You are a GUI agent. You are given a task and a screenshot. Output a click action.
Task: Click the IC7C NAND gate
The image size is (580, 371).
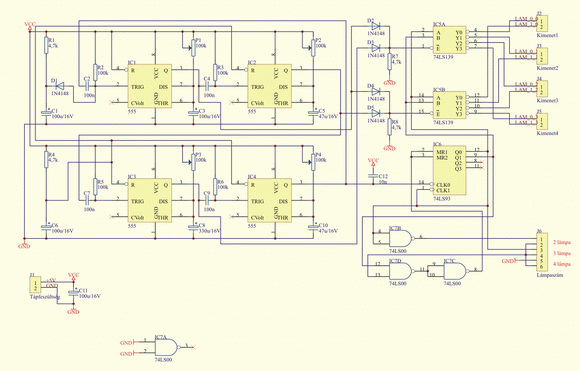pos(455,271)
